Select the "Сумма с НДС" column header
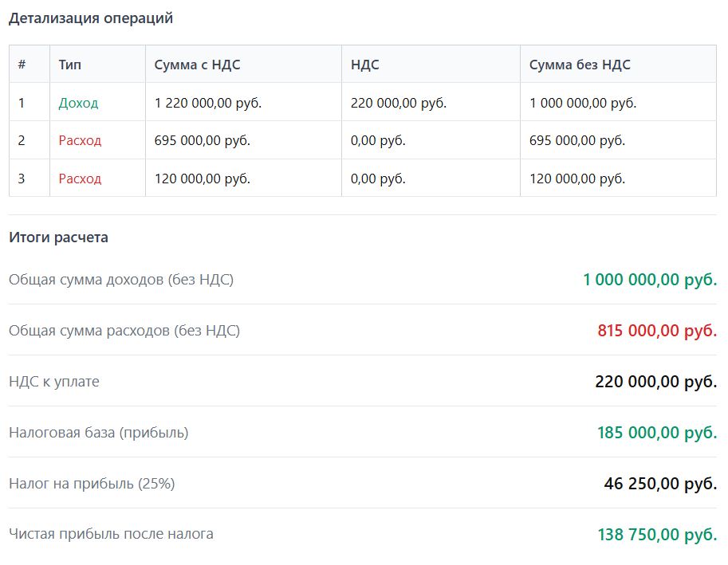728x565 pixels. 197,65
